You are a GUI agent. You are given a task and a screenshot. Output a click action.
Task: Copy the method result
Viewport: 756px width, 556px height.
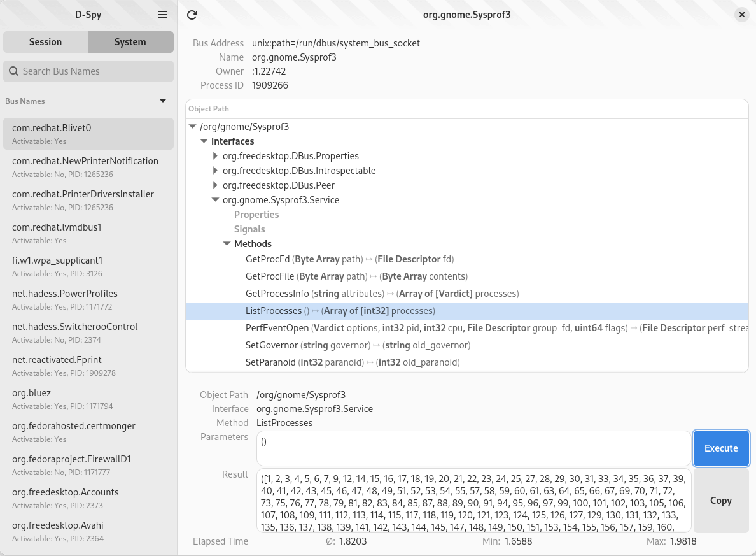(721, 501)
